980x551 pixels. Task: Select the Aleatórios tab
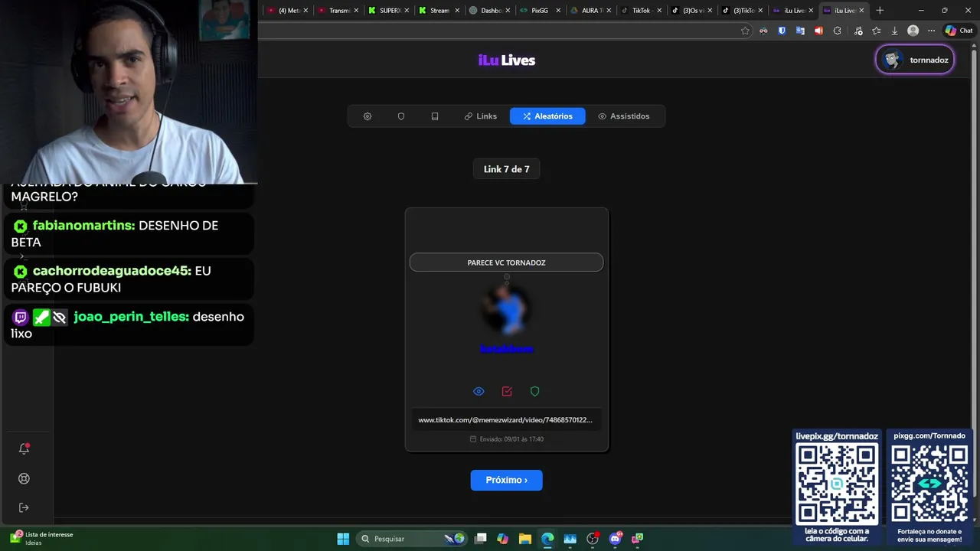click(547, 116)
